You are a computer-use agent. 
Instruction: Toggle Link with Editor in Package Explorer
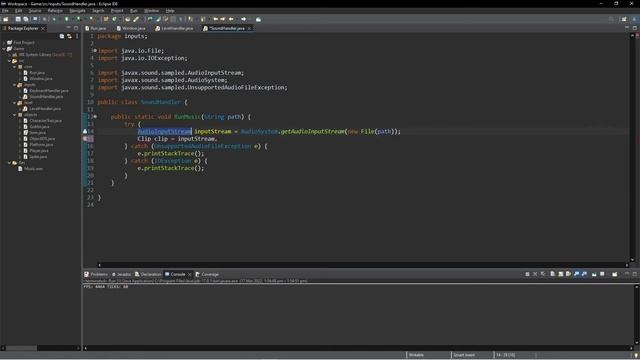(69, 36)
